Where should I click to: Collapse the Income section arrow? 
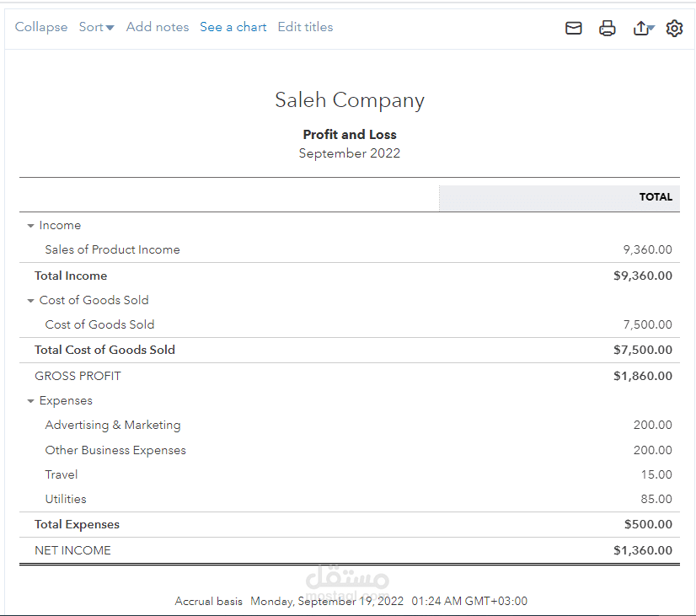[x=30, y=226]
